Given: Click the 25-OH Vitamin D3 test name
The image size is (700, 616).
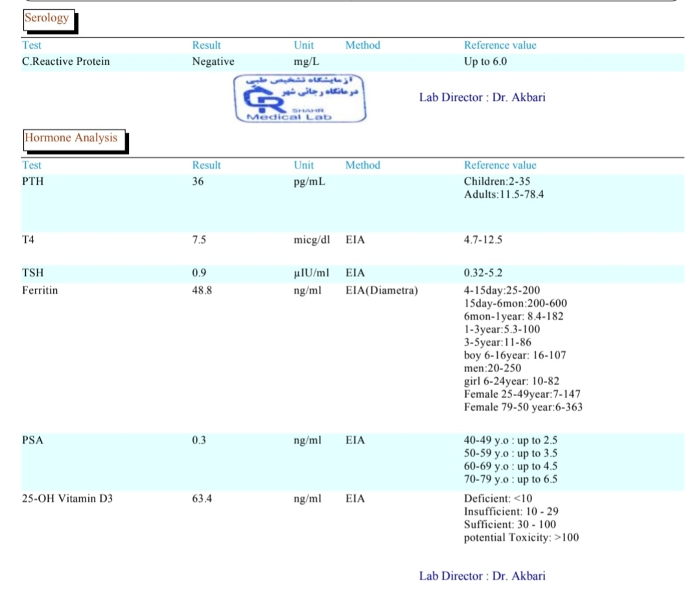Looking at the screenshot, I should [x=67, y=499].
